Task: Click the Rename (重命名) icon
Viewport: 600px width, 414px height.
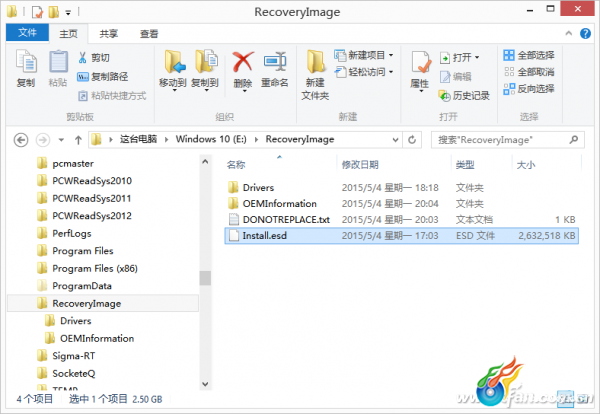Action: 275,62
